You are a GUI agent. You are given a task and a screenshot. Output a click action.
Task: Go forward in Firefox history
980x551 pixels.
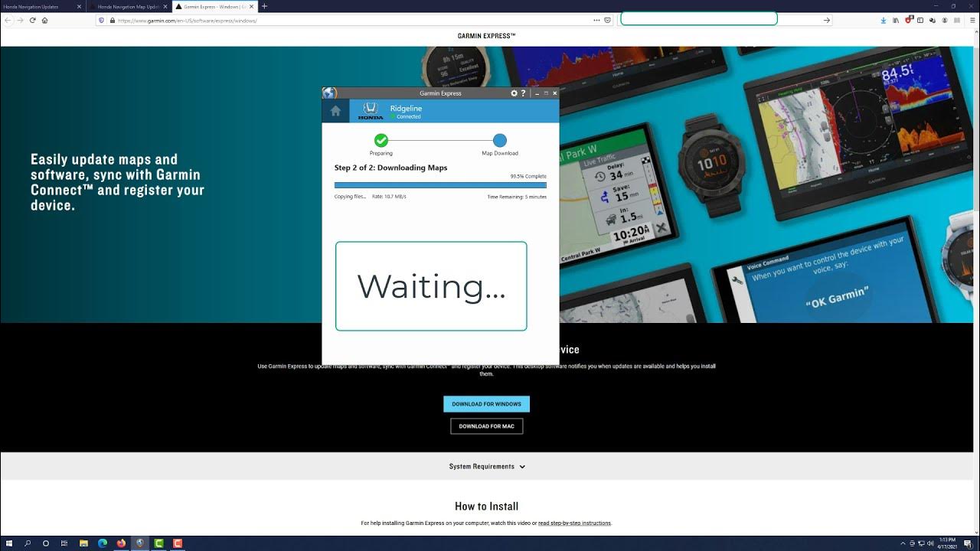[x=20, y=20]
